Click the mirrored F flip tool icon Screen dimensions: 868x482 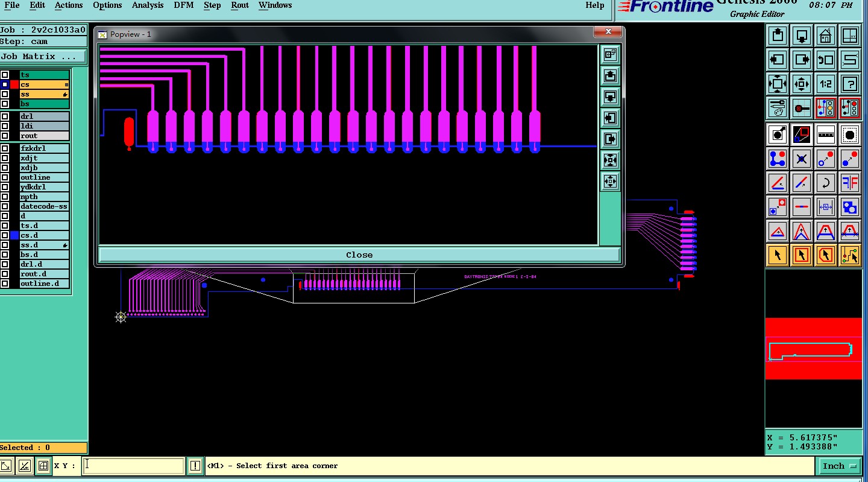(850, 183)
